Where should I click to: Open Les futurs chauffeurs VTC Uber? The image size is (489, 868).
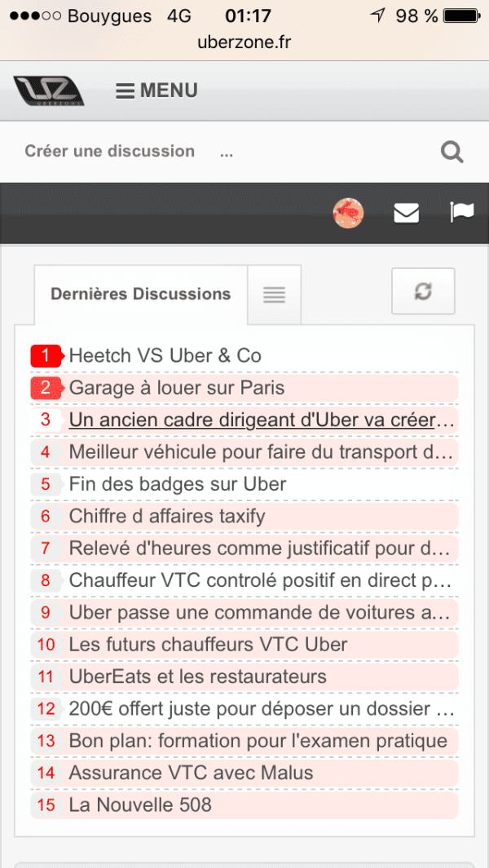point(208,645)
